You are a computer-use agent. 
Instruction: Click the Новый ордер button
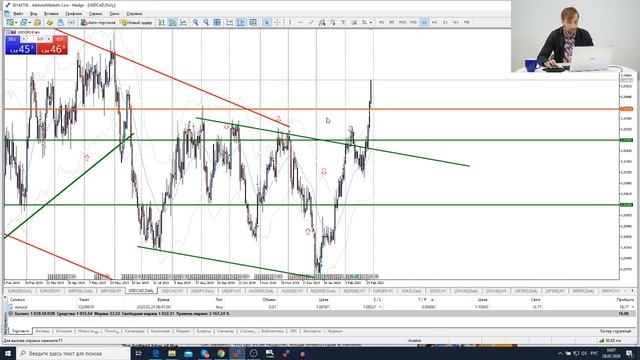tap(136, 22)
